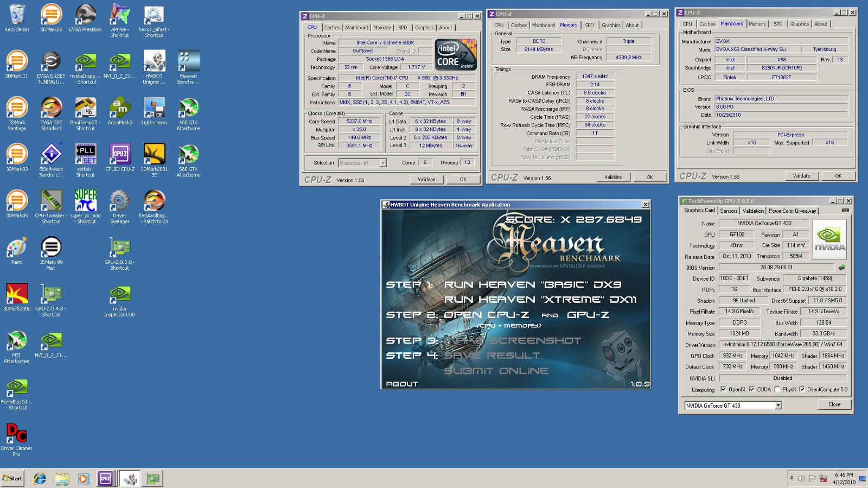Open EVGA E-LEET Tuning Utility icon

pyautogui.click(x=51, y=67)
